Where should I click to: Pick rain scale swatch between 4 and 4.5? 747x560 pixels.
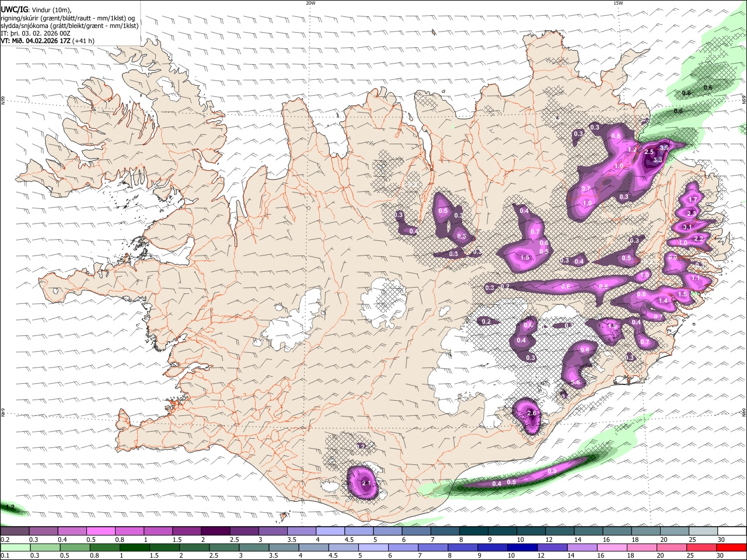point(313,547)
